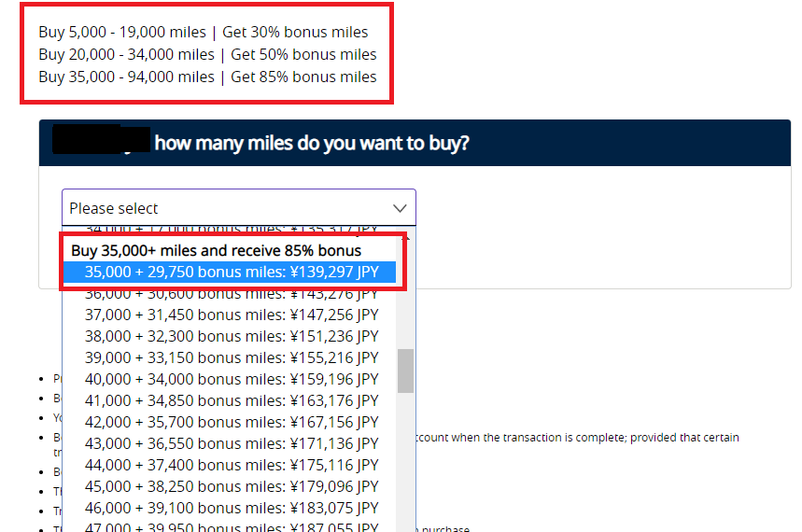Select 35,000 + 29,750 bonus miles option
802x532 pixels.
tap(231, 272)
